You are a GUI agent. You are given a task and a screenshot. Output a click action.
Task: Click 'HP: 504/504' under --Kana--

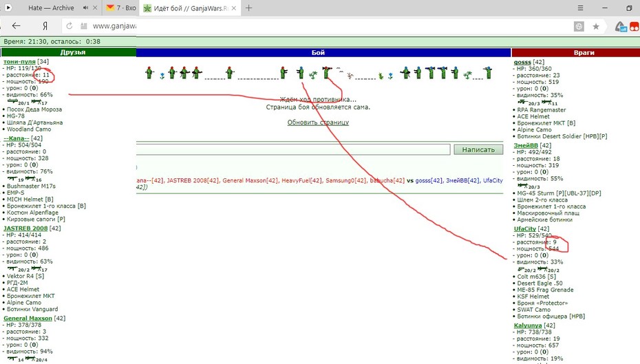coord(23,145)
